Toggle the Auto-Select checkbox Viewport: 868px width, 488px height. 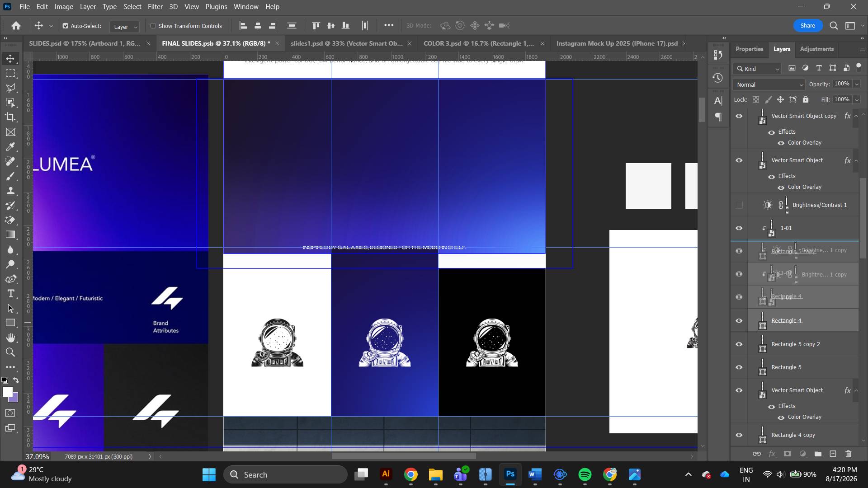click(66, 26)
